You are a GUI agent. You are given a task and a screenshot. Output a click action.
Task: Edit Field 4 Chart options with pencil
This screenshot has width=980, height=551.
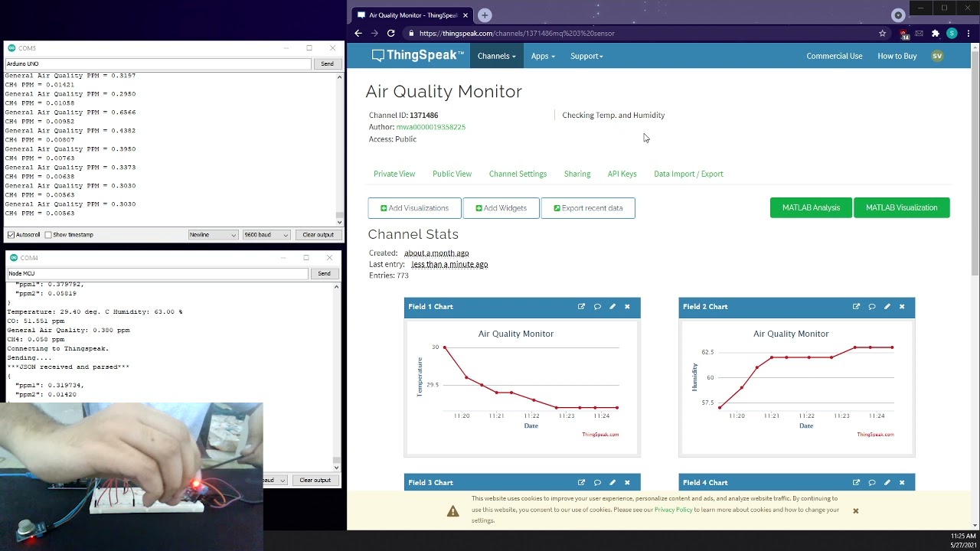(x=887, y=483)
